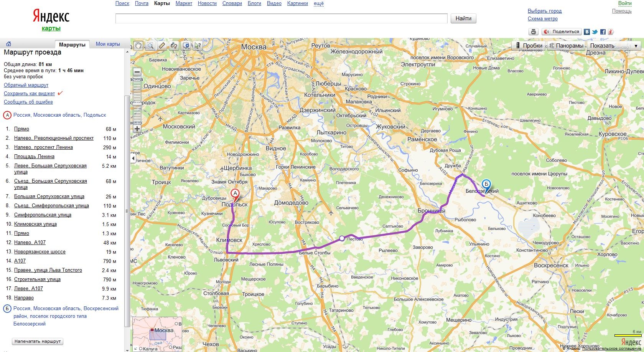The height and width of the screenshot is (352, 644).
Task: Select the 'what is here' info cursor tool
Action: (x=198, y=46)
